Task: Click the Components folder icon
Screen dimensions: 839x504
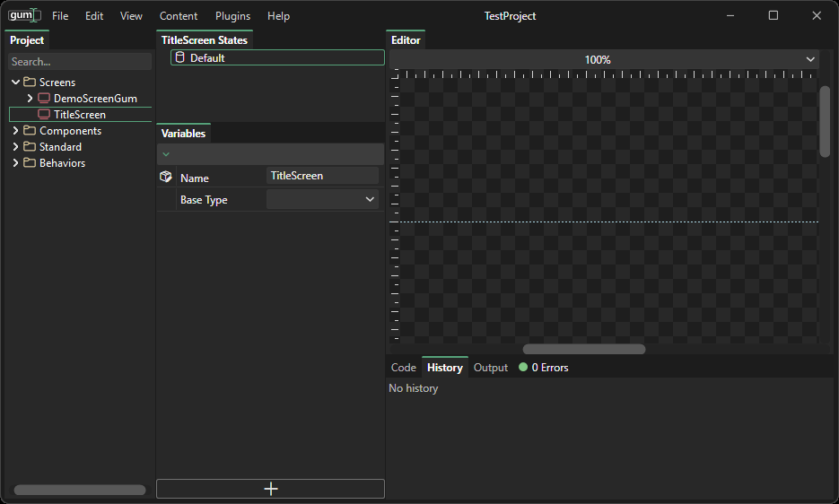Action: click(30, 131)
